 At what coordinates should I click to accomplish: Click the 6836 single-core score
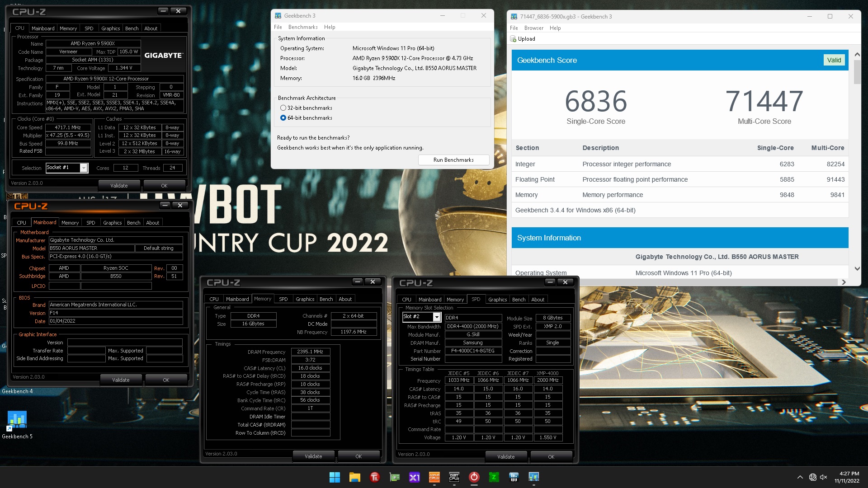click(x=596, y=101)
